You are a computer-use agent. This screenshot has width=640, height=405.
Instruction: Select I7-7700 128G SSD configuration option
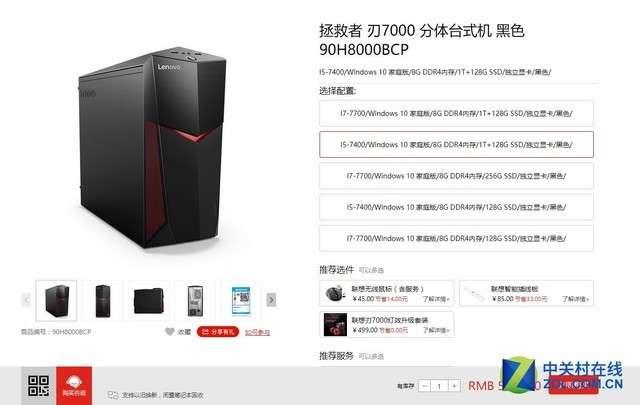[456, 238]
